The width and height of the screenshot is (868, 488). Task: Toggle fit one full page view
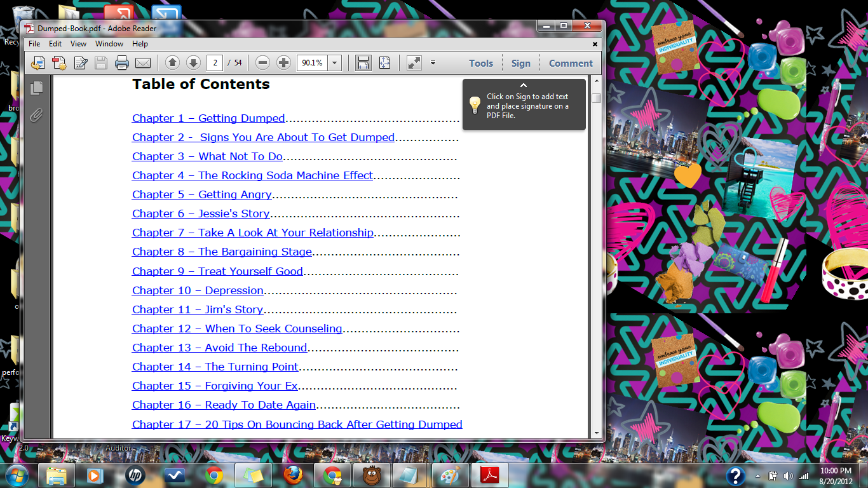tap(384, 63)
